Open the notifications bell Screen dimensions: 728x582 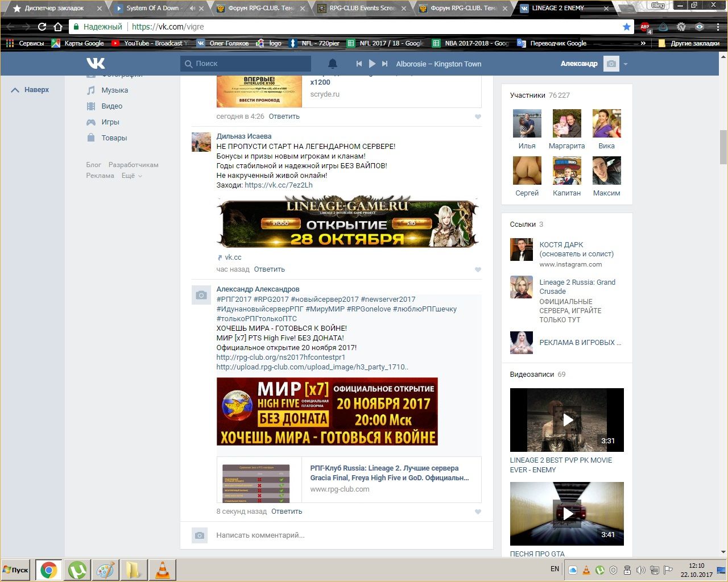(x=333, y=64)
